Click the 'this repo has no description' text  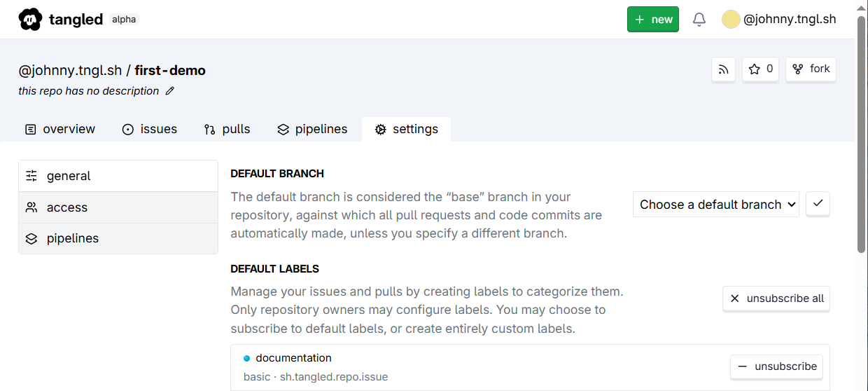89,91
